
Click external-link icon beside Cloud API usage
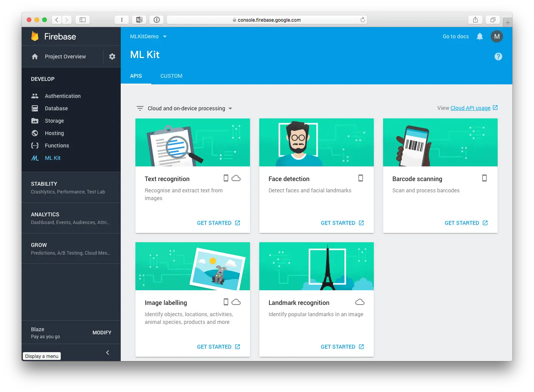click(495, 108)
